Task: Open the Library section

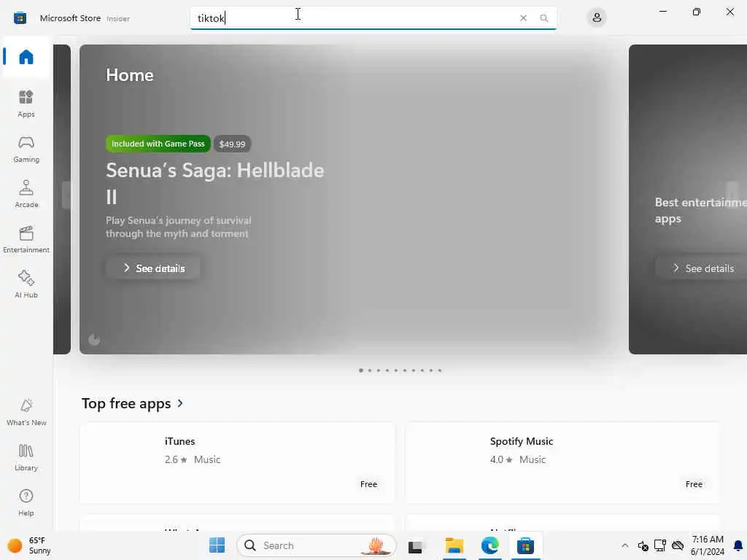Action: click(26, 458)
